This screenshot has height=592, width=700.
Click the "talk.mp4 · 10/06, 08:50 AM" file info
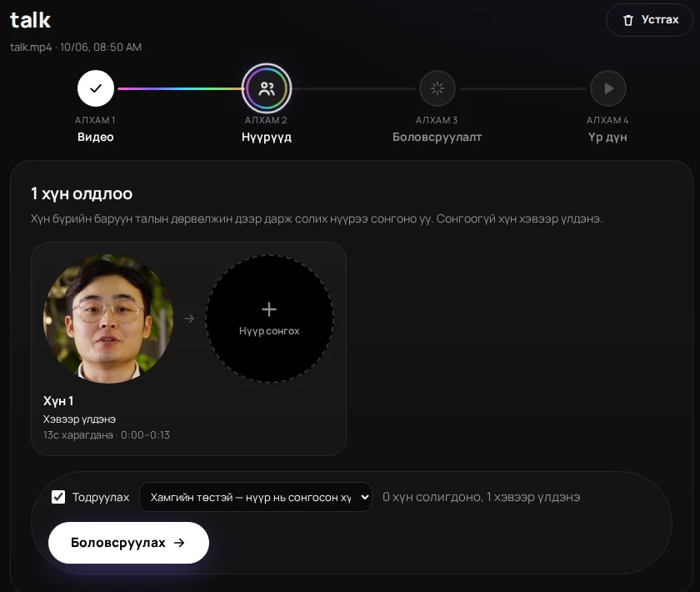pyautogui.click(x=76, y=47)
